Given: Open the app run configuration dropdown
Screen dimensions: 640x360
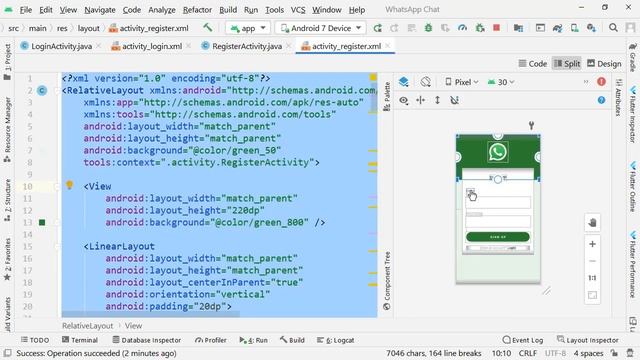Looking at the screenshot, I should [248, 28].
